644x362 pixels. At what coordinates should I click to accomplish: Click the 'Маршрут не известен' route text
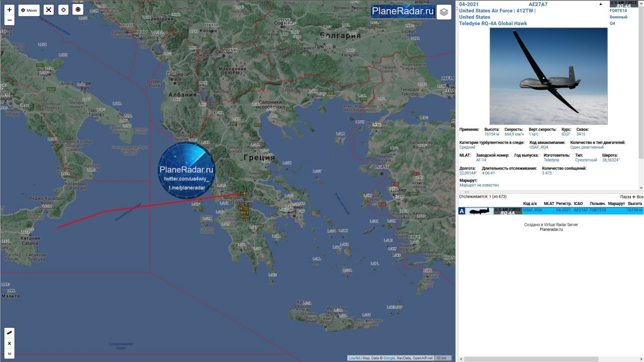pos(479,185)
